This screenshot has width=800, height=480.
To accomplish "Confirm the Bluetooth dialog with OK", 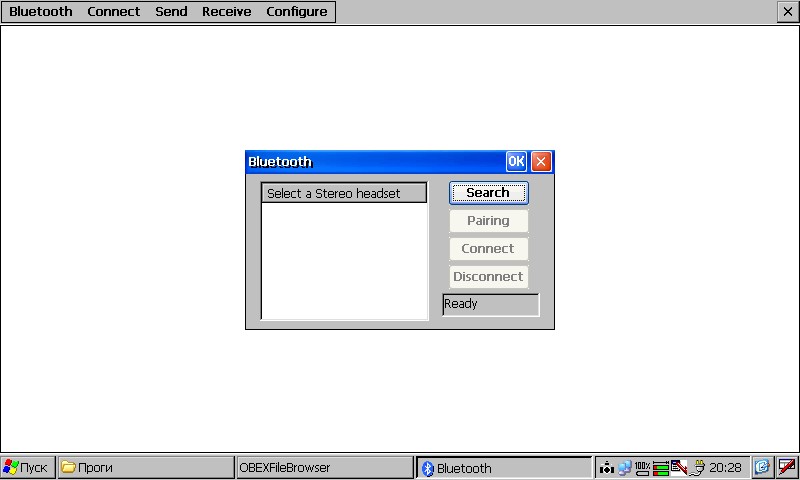I will pos(516,162).
